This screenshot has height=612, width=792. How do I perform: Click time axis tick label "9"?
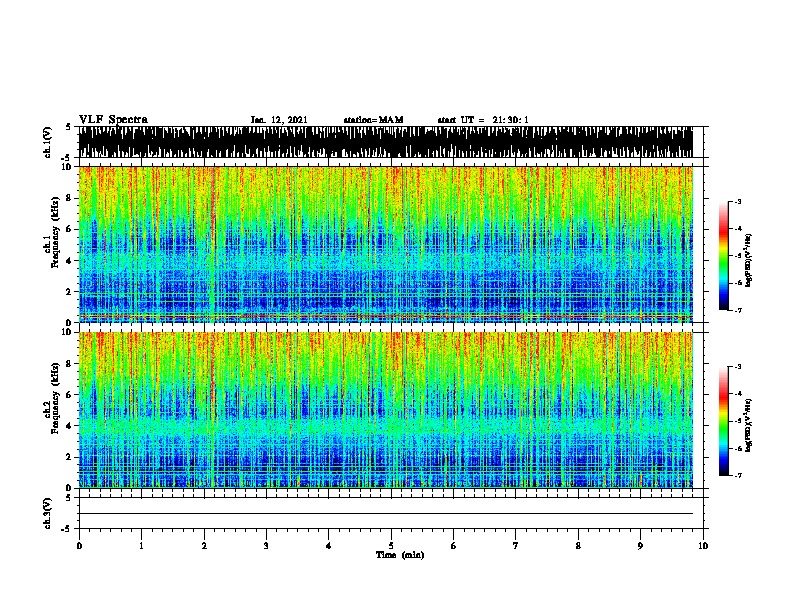point(640,545)
